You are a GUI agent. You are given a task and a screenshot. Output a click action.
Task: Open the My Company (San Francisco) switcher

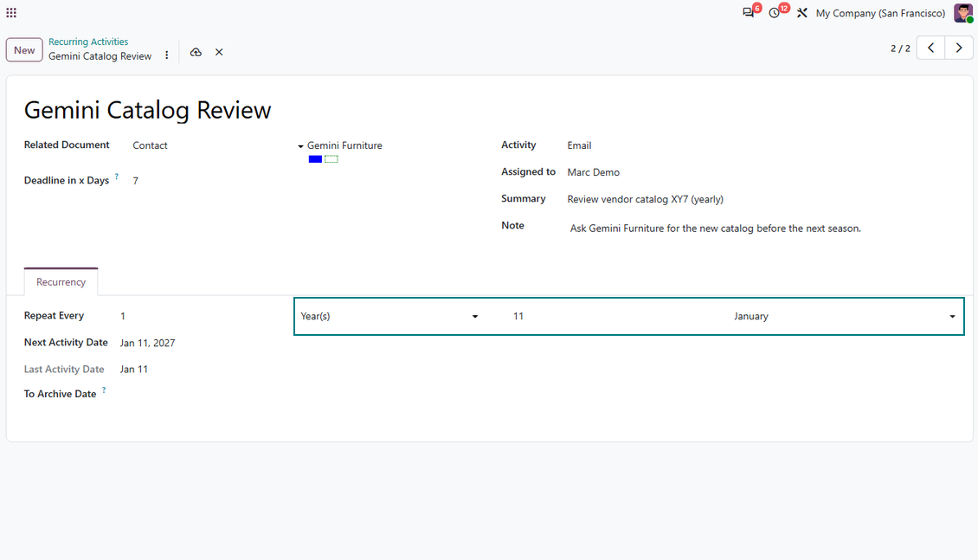click(880, 13)
